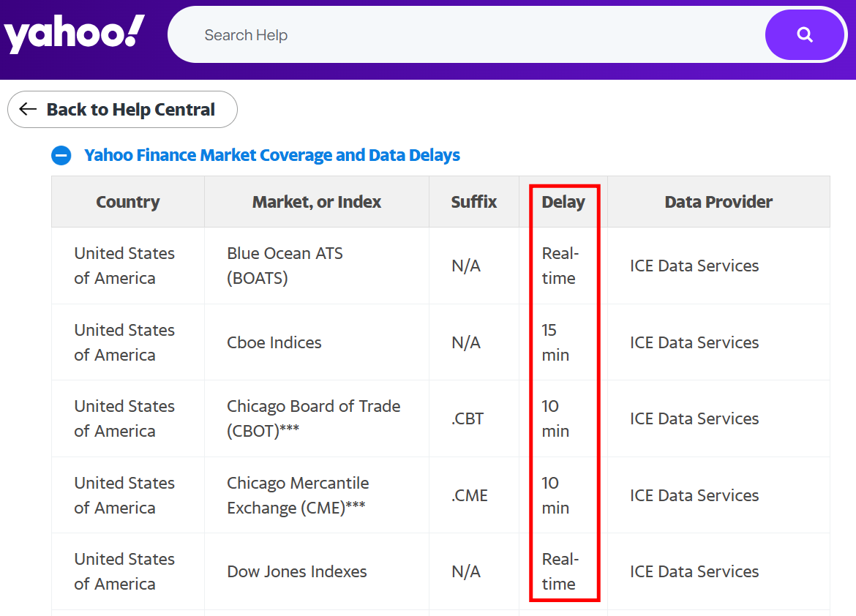Click the Suffix column header

[474, 201]
